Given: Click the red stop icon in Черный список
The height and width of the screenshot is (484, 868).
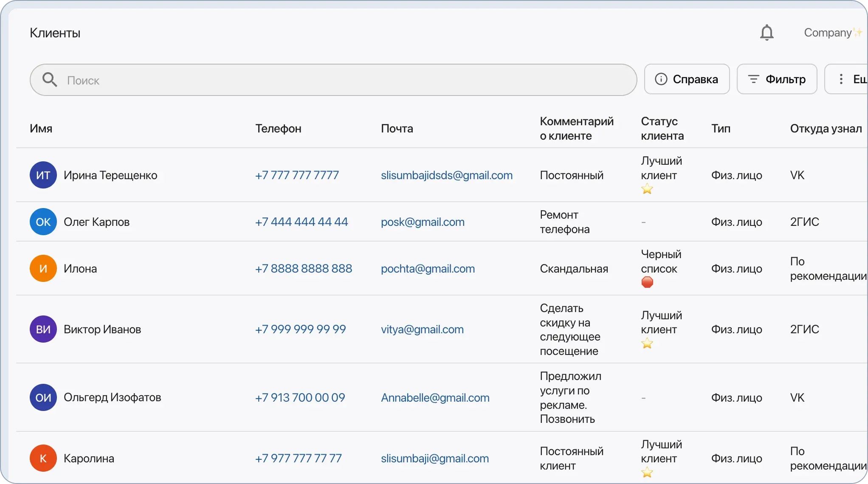Looking at the screenshot, I should coord(648,282).
